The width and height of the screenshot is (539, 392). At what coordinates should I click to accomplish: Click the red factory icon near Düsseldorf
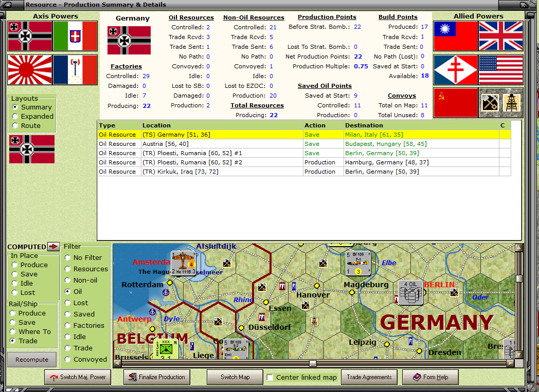click(x=262, y=316)
